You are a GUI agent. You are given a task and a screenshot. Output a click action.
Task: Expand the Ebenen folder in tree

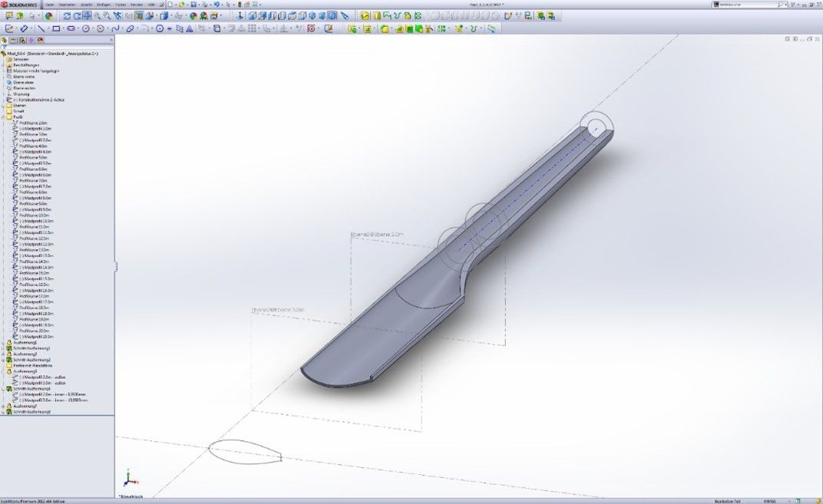[2, 105]
